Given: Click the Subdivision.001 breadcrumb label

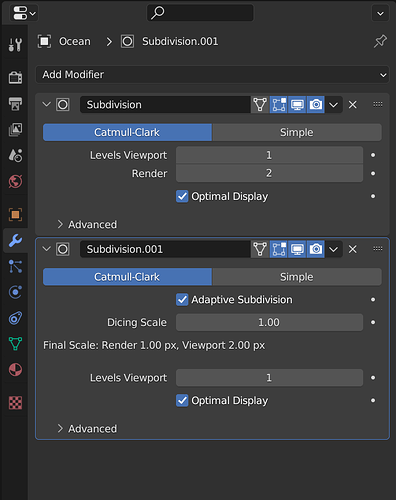Looking at the screenshot, I should click(180, 42).
